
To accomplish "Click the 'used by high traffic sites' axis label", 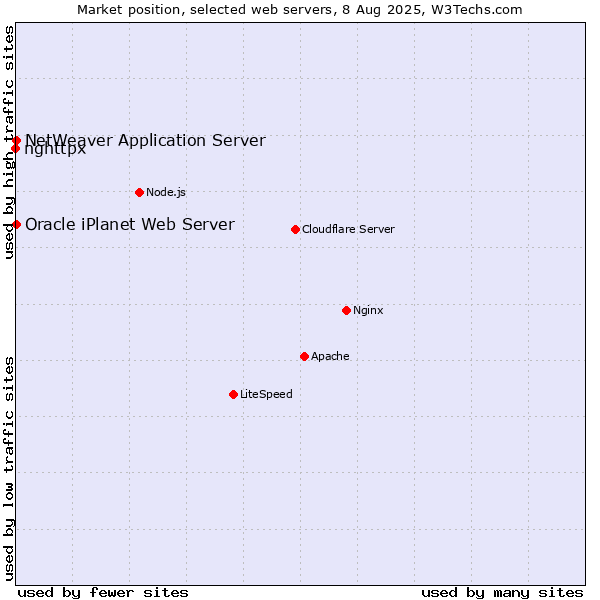I will point(9,142).
